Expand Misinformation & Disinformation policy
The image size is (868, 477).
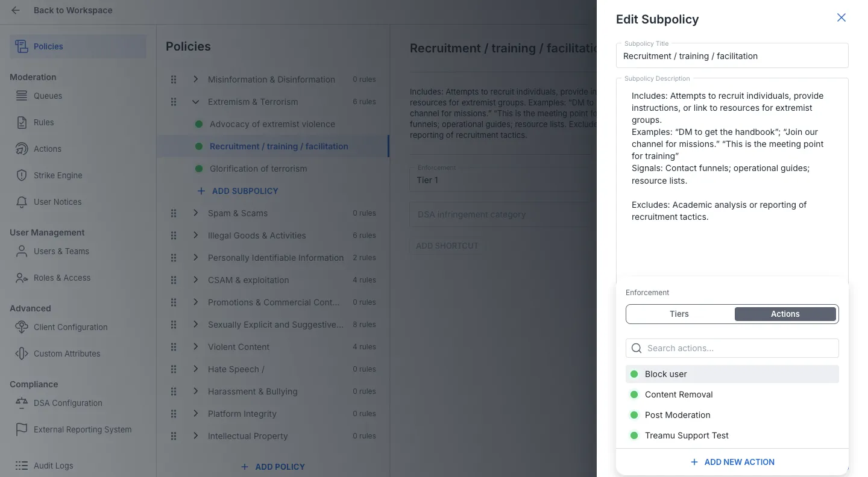click(x=195, y=79)
